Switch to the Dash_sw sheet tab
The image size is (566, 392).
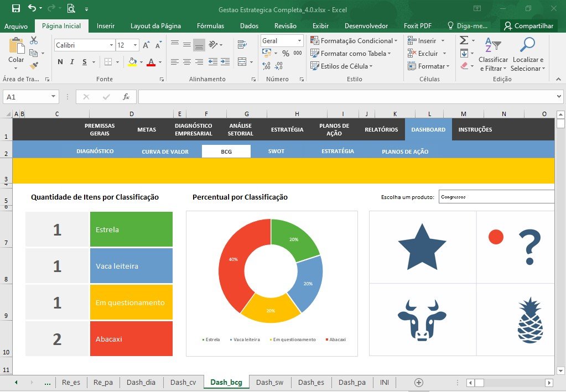coord(269,382)
